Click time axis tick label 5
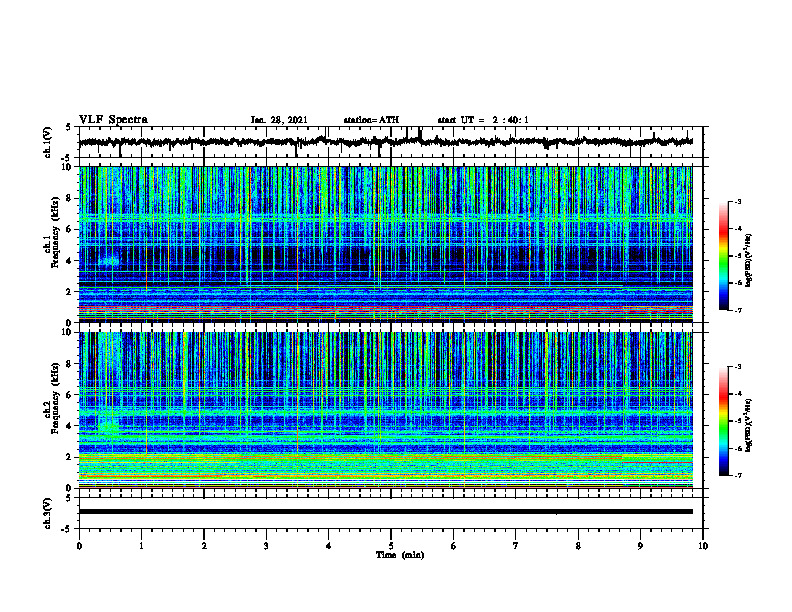The height and width of the screenshot is (612, 792). click(391, 546)
